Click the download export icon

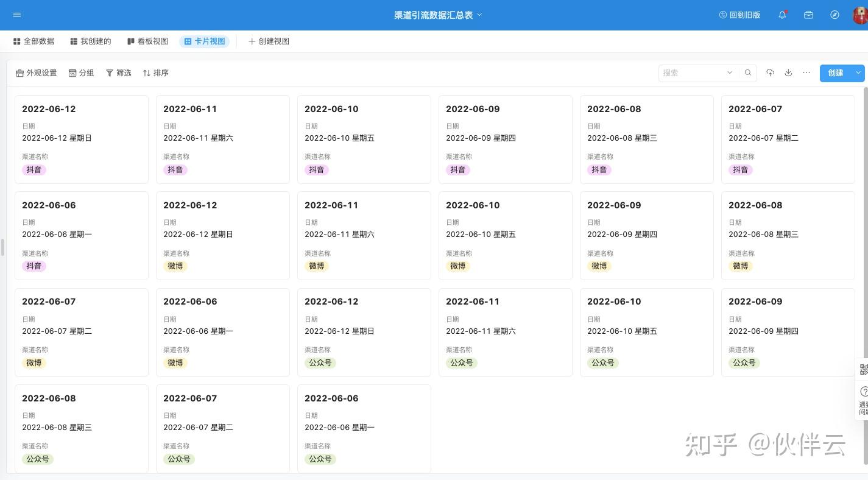788,73
